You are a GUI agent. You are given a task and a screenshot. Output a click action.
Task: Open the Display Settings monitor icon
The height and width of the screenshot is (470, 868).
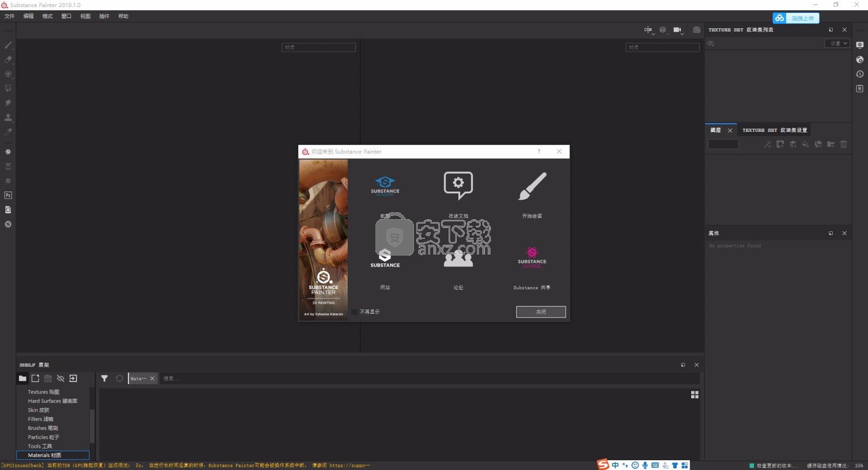[860, 45]
